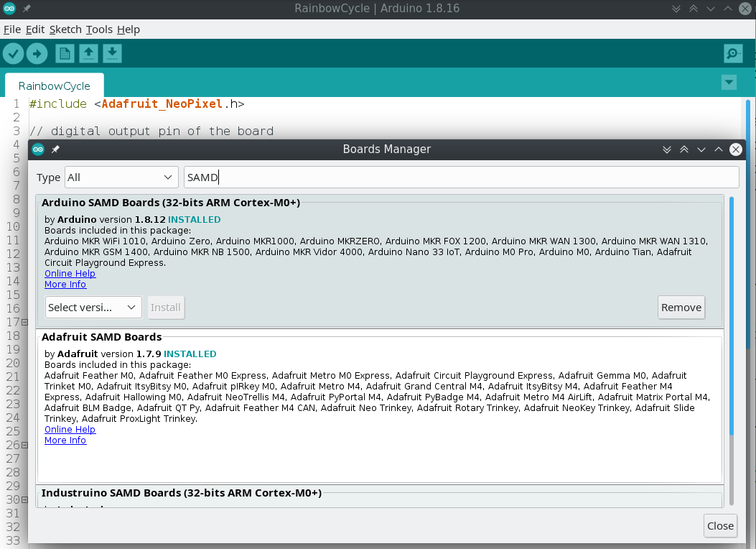Click the Arduino logo on Boards Manager titlebar
Screen dimensions: 756x549
pos(37,149)
